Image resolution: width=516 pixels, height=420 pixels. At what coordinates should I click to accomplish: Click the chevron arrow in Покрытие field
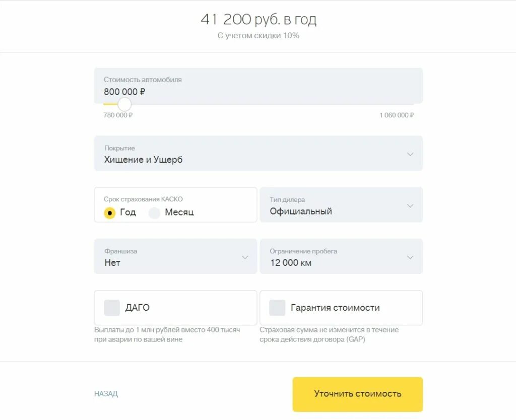(x=410, y=154)
